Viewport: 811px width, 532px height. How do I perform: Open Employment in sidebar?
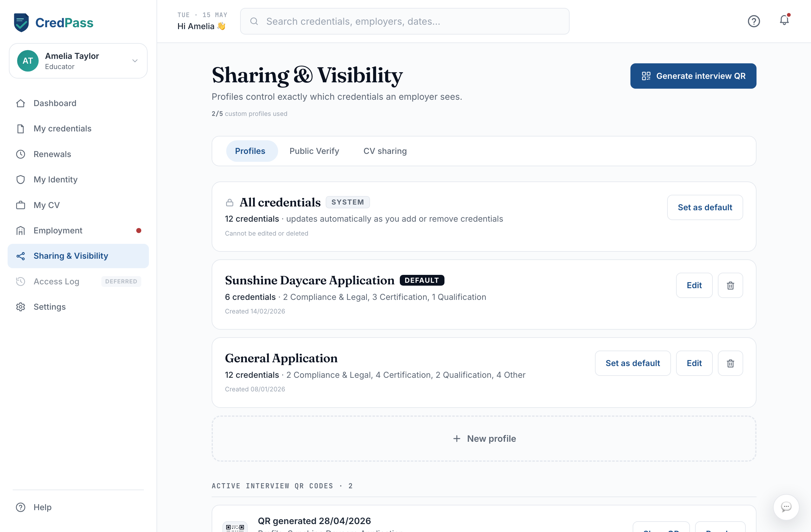(78, 231)
